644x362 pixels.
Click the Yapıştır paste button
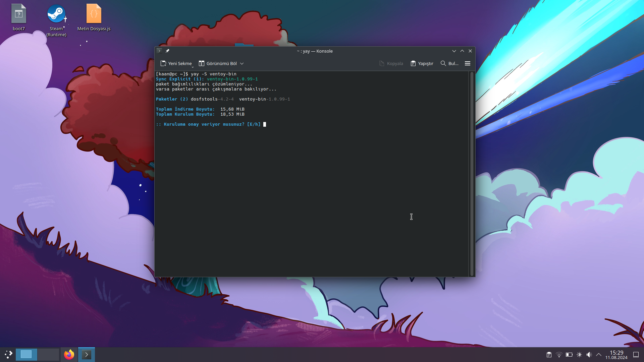(x=422, y=63)
